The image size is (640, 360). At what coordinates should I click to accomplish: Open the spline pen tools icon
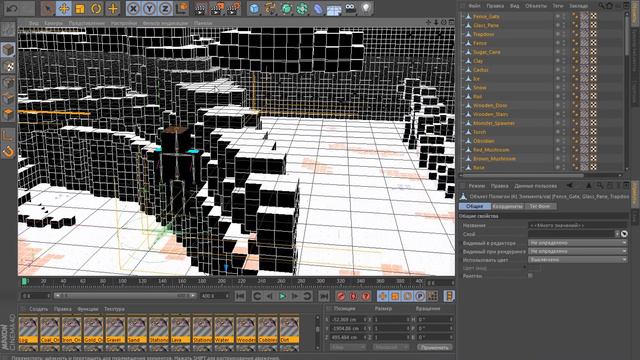coord(270,9)
